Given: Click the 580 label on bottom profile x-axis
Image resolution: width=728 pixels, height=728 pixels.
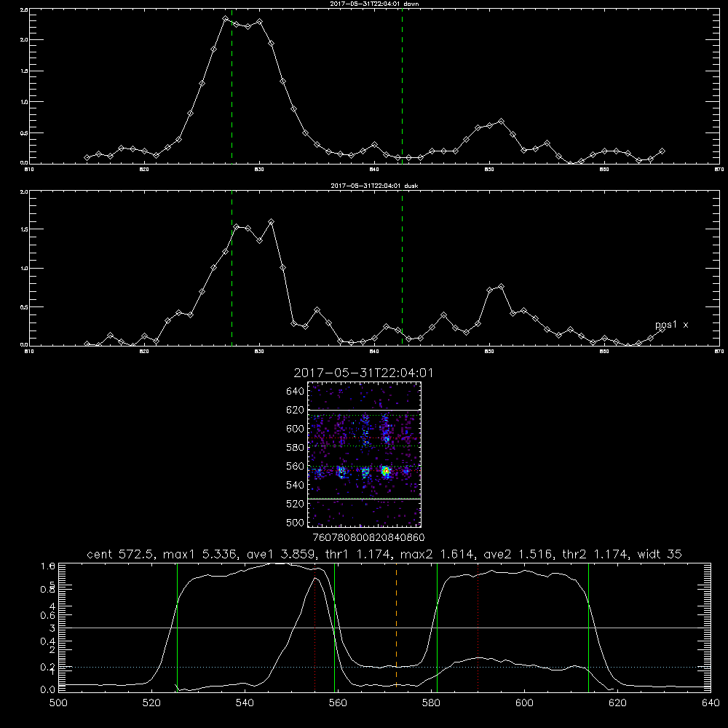Looking at the screenshot, I should tap(431, 703).
